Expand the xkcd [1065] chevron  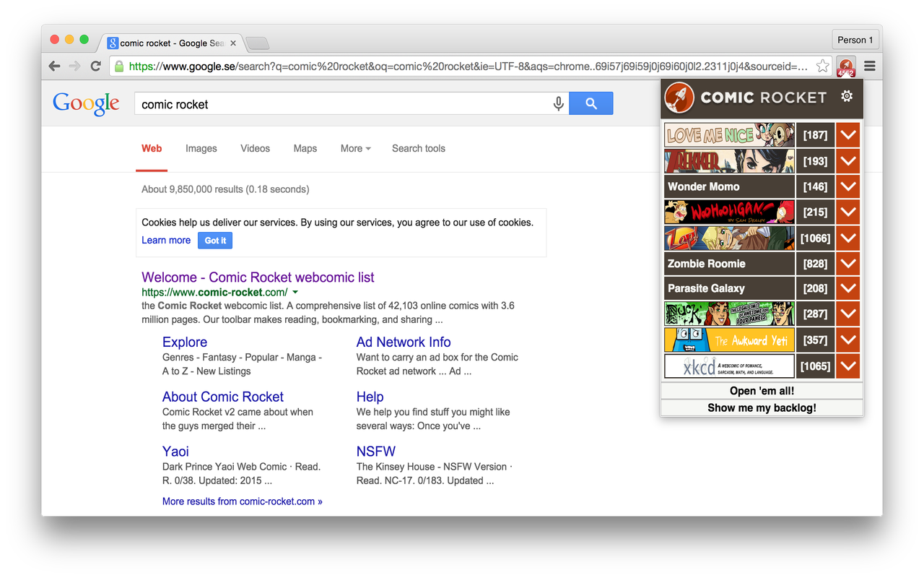pos(848,366)
